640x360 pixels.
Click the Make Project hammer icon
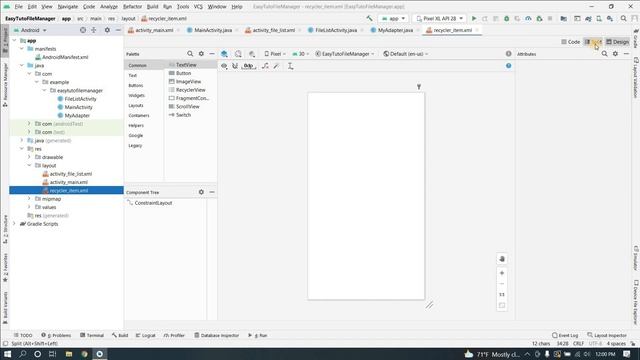coord(369,18)
